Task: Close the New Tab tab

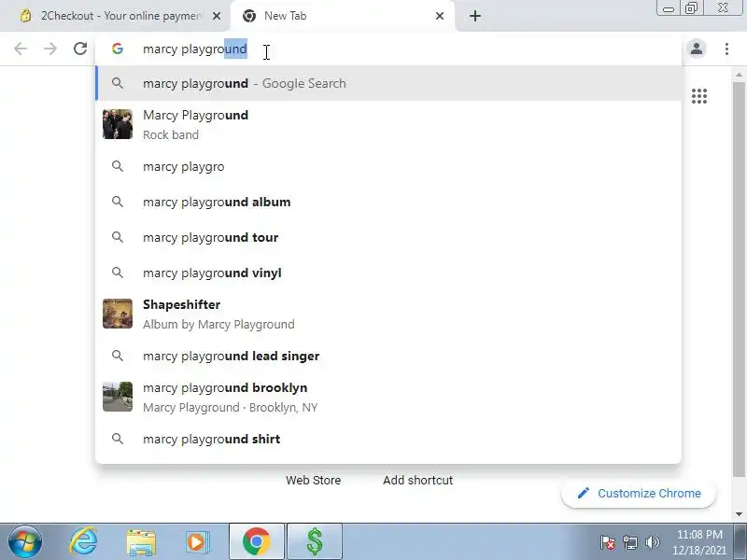Action: (440, 16)
